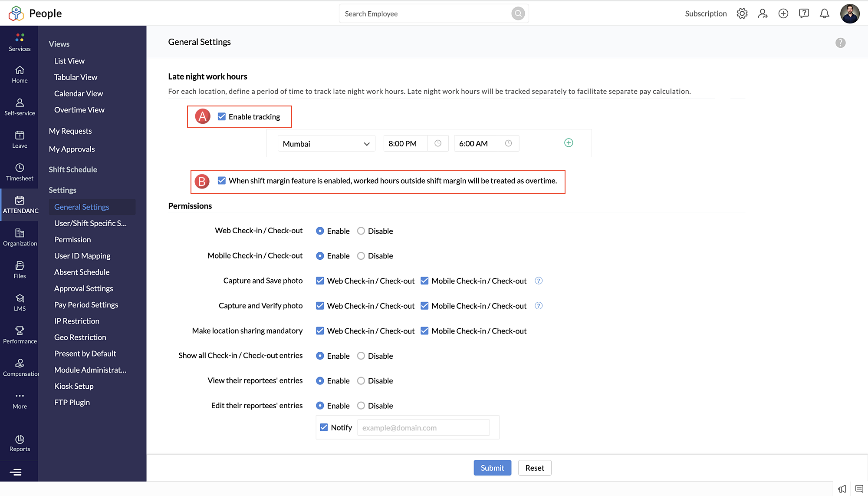Screen dimensions: 868x496
Task: Uncheck Web Check-in for Capture and Save photo
Action: point(320,281)
